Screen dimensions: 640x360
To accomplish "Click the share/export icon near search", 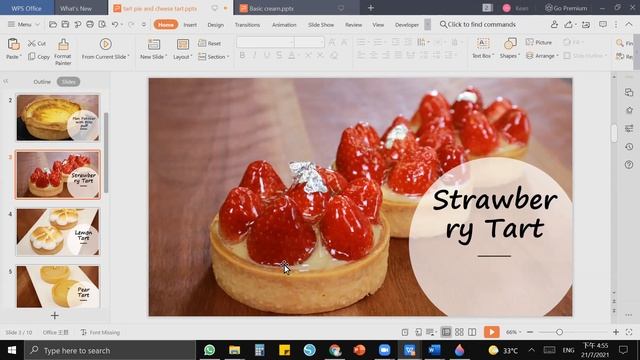I will click(x=569, y=24).
